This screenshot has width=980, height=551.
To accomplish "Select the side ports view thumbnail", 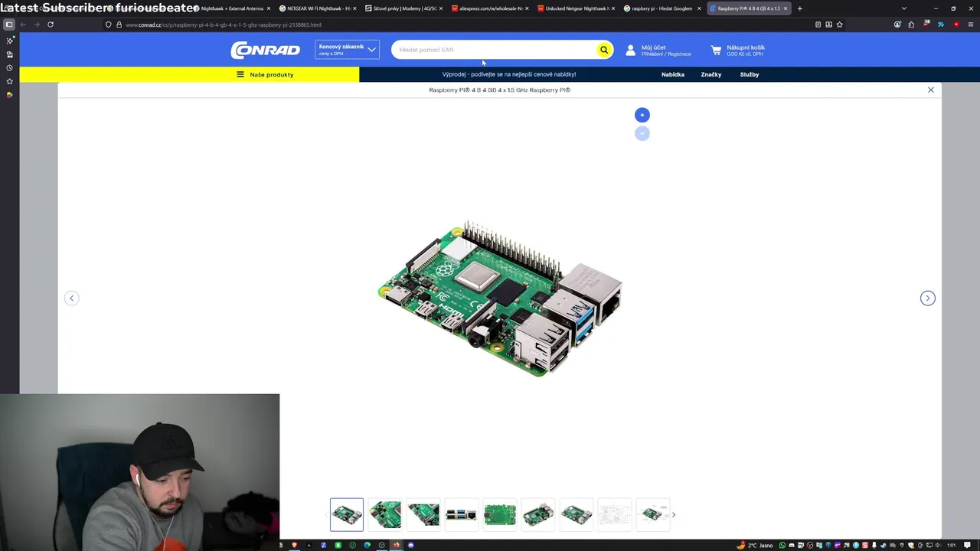I will [462, 514].
